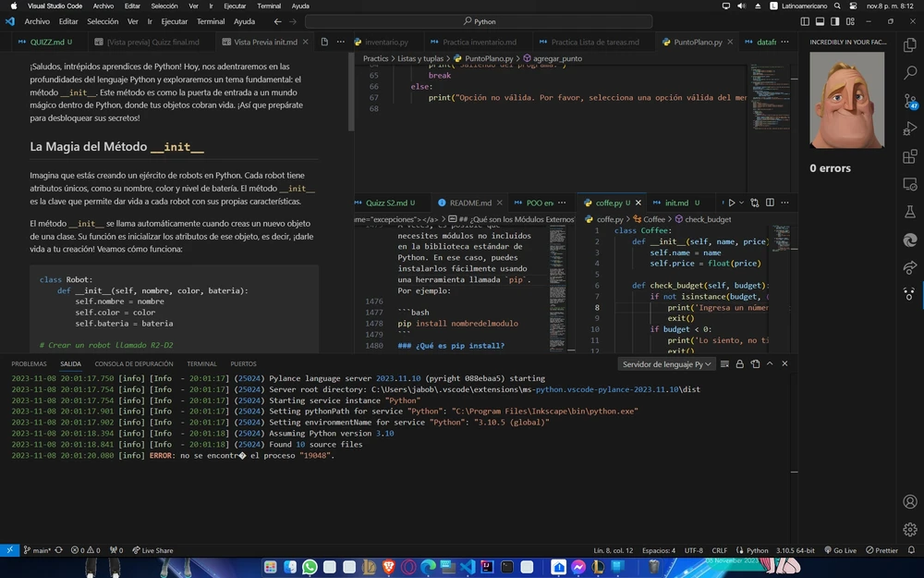Run the Python file with play button
This screenshot has height=578, width=924.
(x=731, y=203)
